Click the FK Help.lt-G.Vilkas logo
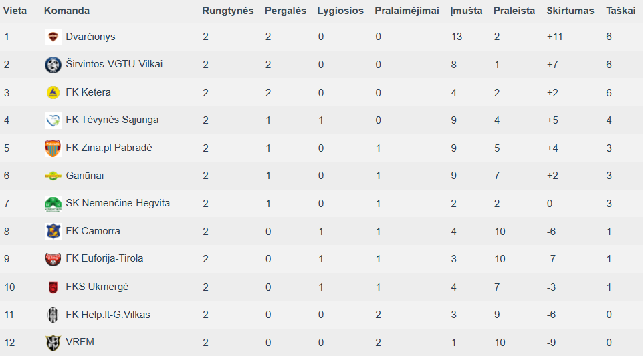644x356 pixels. [x=53, y=315]
